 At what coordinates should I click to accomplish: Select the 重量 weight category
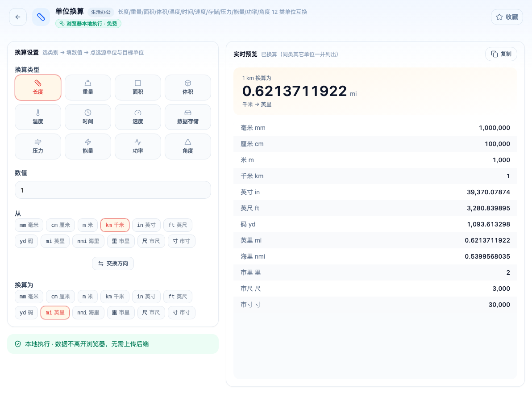[x=88, y=88]
